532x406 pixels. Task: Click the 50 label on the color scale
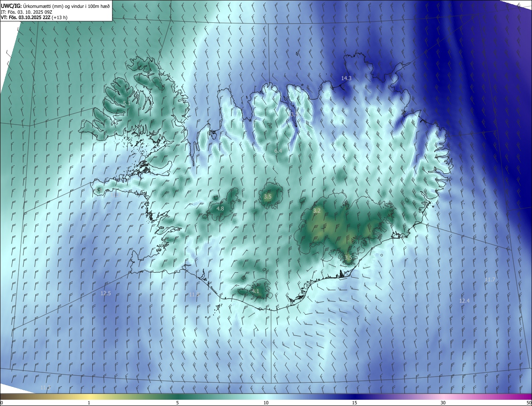coord(529,403)
